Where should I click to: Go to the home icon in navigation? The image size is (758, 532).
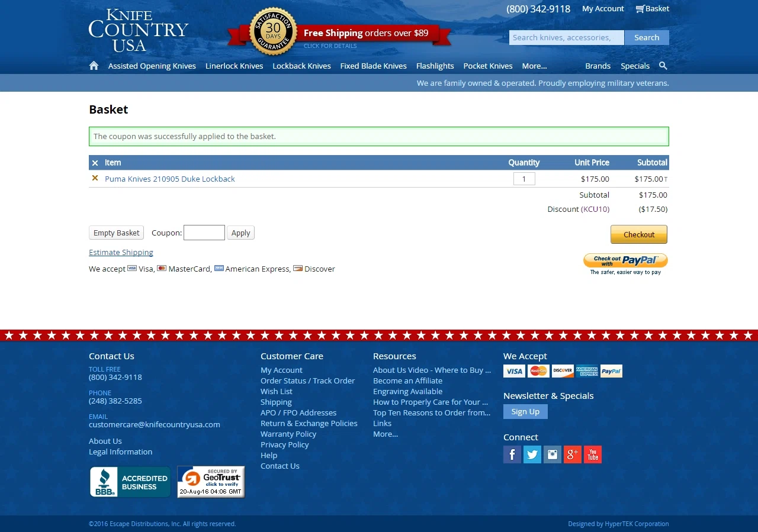point(94,66)
